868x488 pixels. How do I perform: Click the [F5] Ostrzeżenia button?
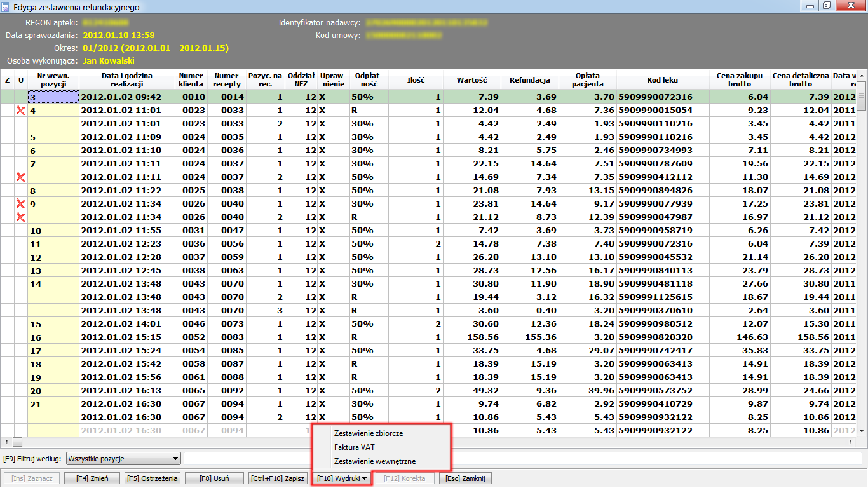point(153,478)
